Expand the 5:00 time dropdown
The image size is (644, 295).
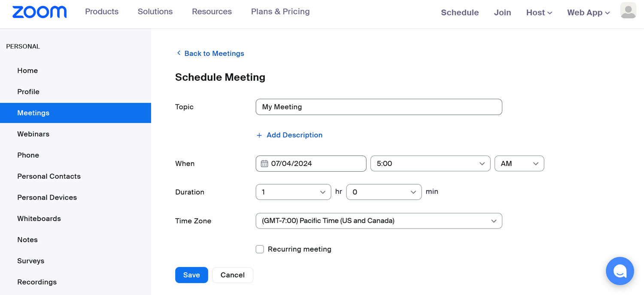tap(430, 164)
